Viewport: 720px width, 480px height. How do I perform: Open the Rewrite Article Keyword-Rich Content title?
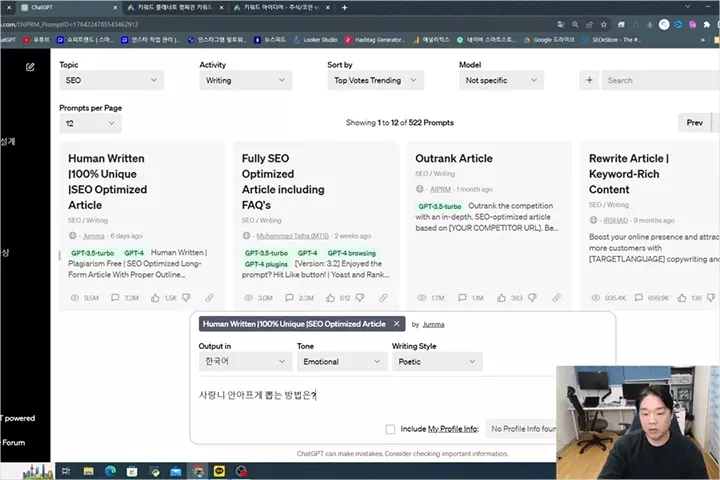tap(628, 174)
